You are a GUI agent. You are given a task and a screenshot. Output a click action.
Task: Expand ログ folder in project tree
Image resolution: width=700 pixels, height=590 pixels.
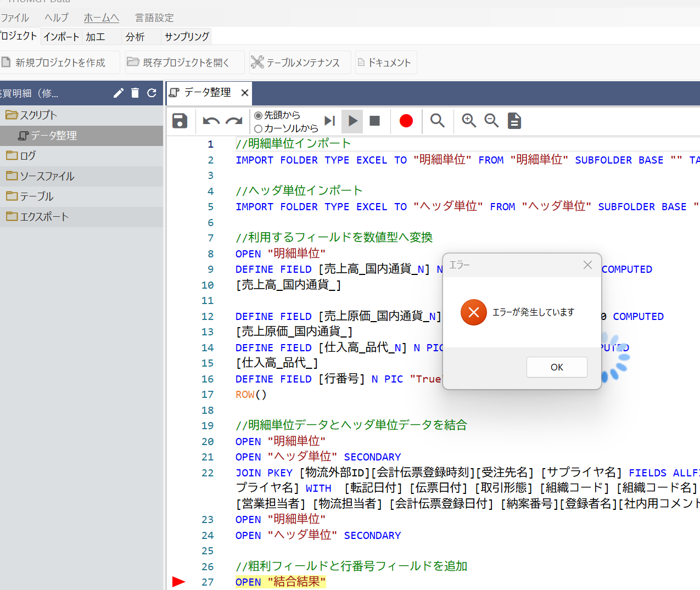81,156
